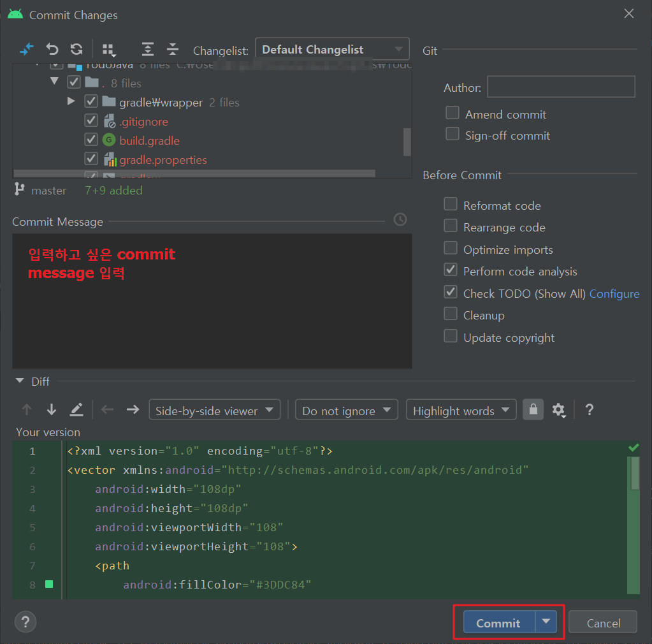Click the Author input field

click(561, 87)
